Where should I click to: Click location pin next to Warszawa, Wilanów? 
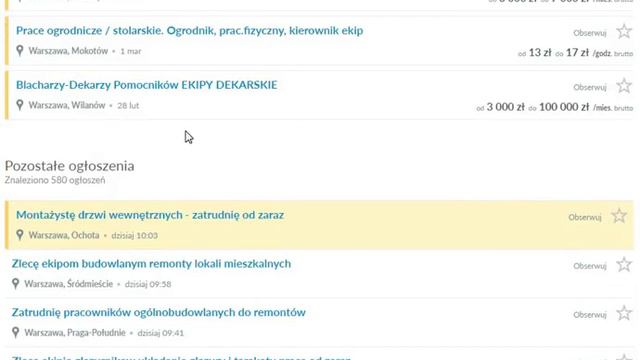pos(20,105)
